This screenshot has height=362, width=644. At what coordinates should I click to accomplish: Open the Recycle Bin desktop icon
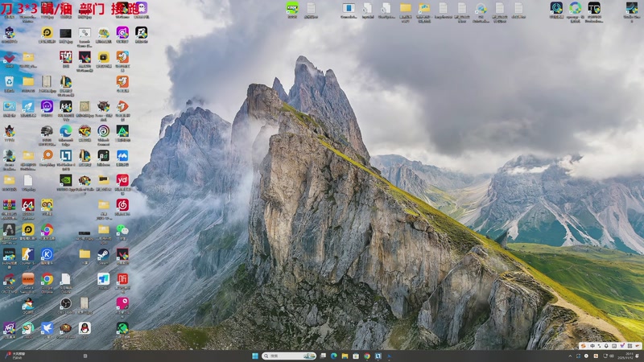pyautogui.click(x=9, y=82)
